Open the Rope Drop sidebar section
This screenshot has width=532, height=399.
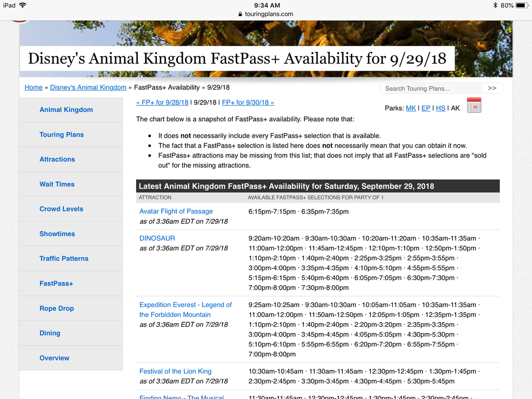tap(57, 308)
